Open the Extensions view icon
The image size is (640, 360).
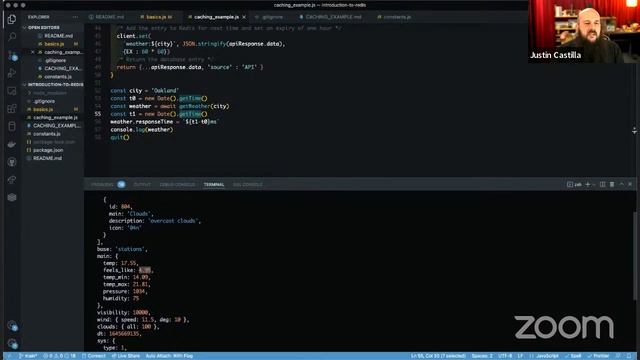(x=12, y=109)
